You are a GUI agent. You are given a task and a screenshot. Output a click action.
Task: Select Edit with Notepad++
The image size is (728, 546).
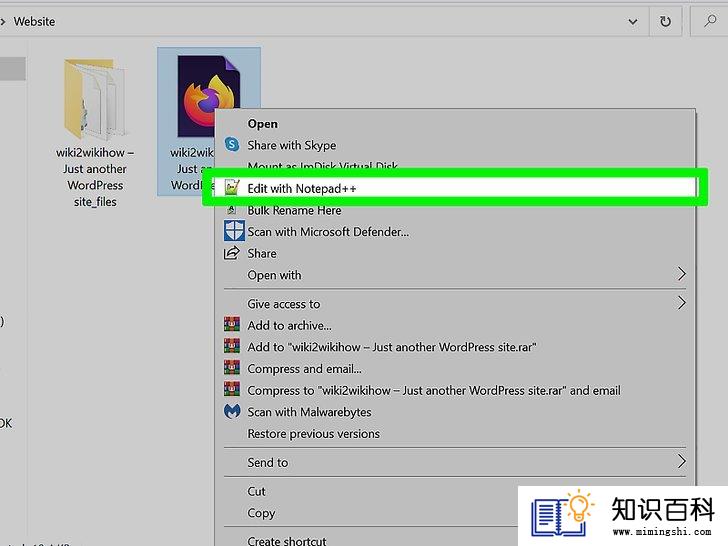(455, 188)
